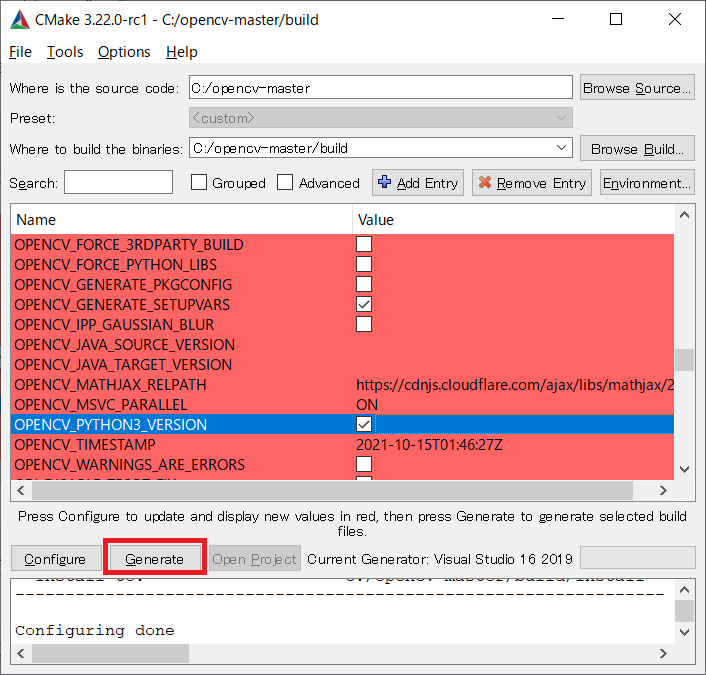
Task: Click the entry list scroll down arrow
Action: [684, 470]
